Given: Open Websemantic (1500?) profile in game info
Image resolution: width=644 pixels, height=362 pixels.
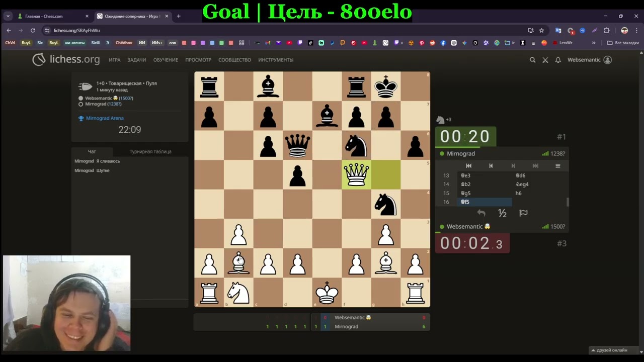Looking at the screenshot, I should point(109,98).
